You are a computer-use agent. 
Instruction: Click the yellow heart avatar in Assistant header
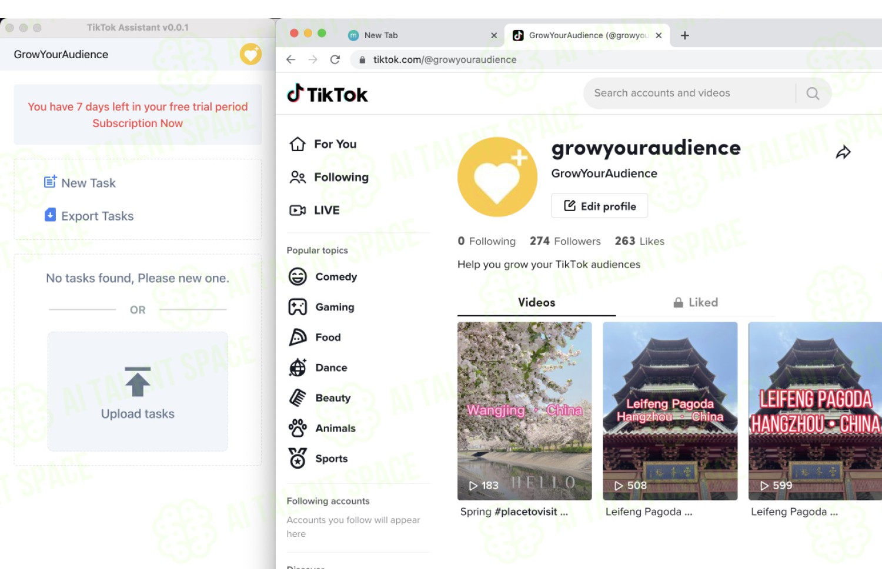250,54
